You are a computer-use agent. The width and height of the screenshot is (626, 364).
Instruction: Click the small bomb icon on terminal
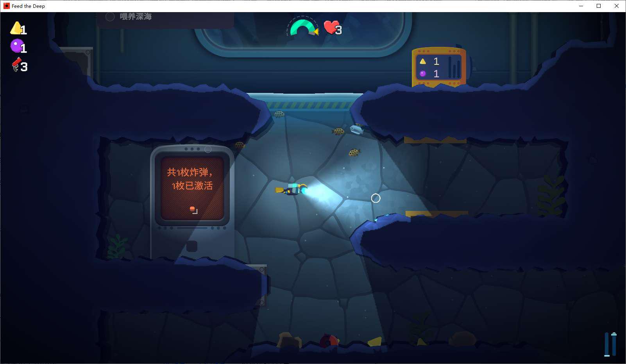[x=193, y=209]
